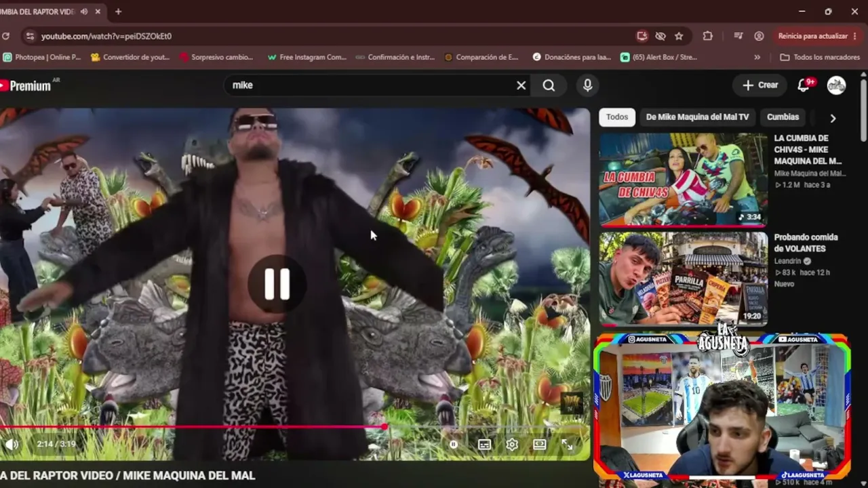Open the Leandrin channel link
This screenshot has width=868, height=488.
click(x=788, y=261)
